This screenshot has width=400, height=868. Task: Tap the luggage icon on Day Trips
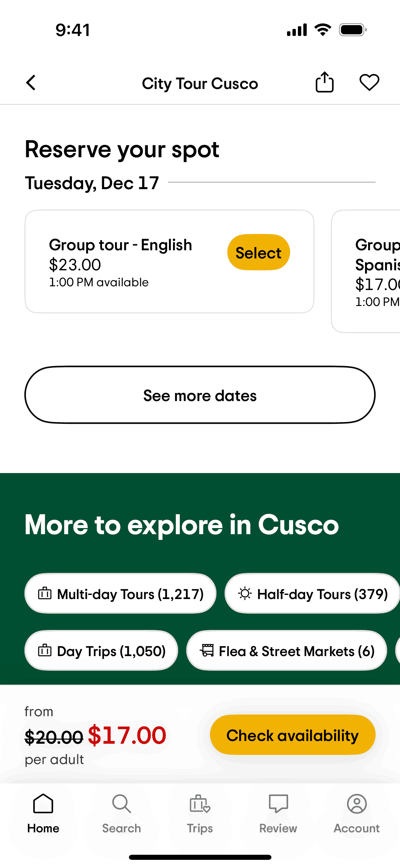[x=45, y=651]
